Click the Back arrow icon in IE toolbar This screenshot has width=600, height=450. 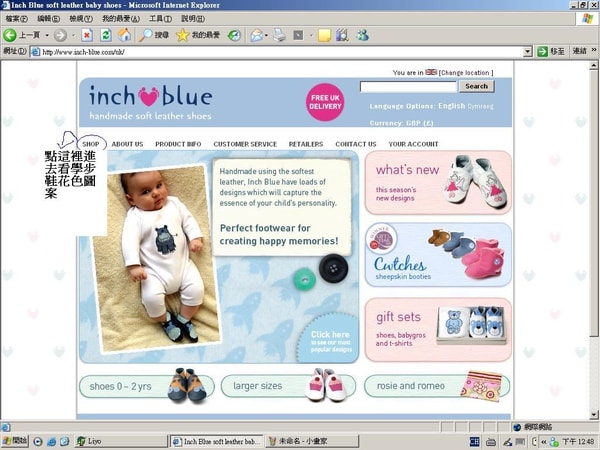click(10, 35)
